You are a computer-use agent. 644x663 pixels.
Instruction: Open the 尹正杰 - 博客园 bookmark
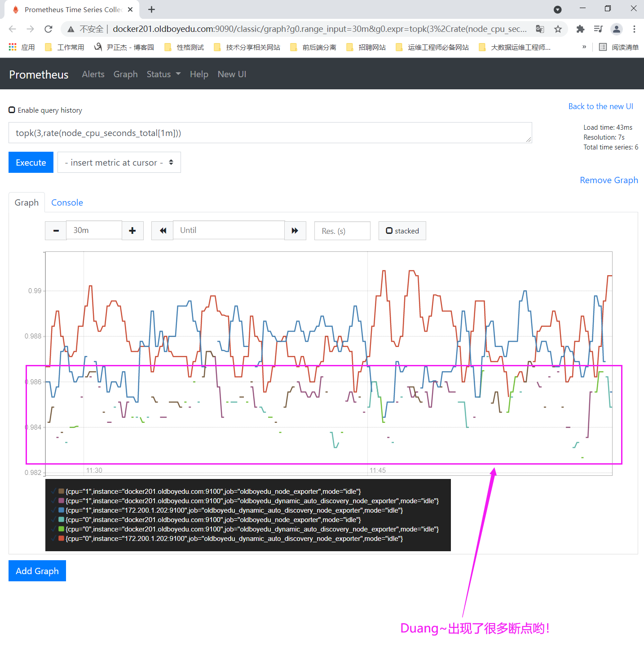(124, 47)
